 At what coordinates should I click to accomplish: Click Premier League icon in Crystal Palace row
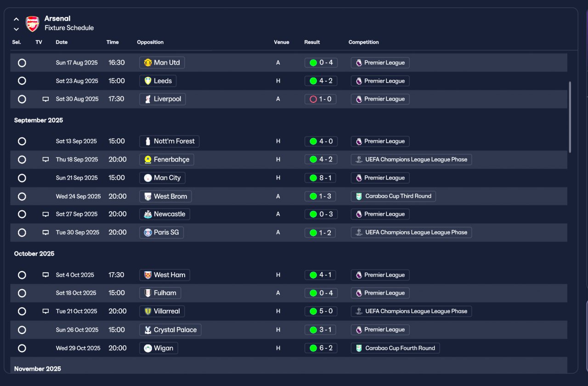359,330
